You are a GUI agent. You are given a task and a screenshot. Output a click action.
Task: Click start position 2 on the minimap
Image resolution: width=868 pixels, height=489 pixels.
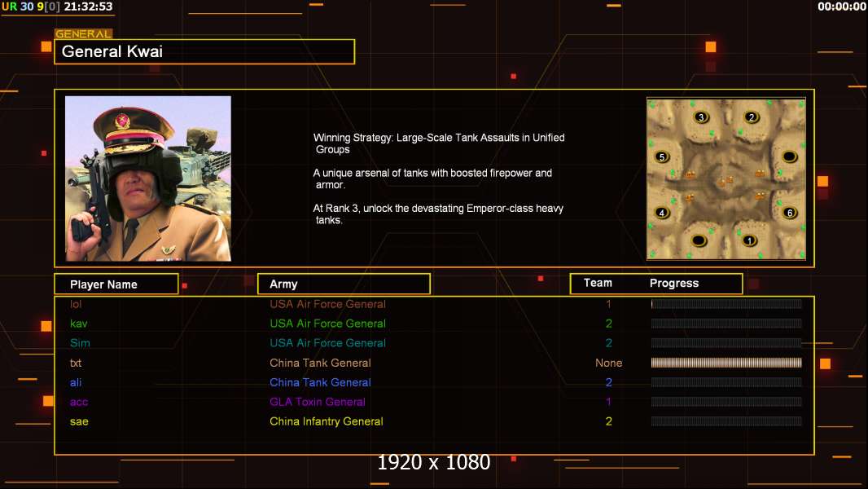click(x=752, y=117)
